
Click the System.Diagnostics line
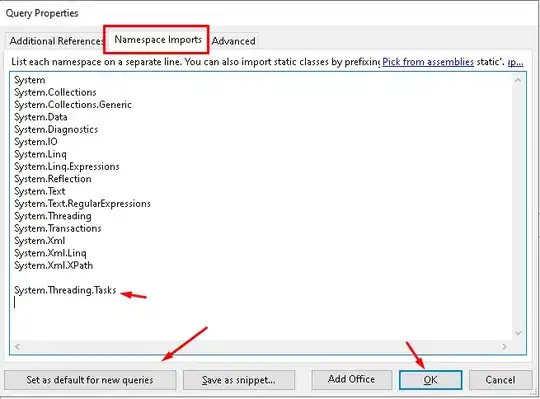[56, 129]
